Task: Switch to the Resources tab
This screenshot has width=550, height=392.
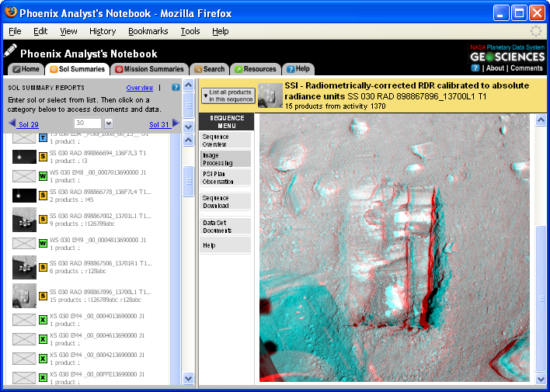Action: (255, 69)
